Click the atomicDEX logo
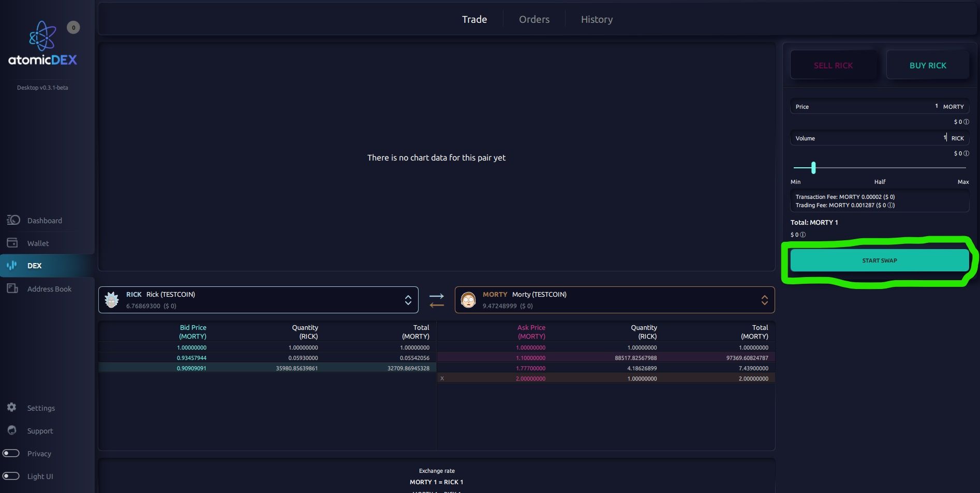The height and width of the screenshot is (493, 980). [42, 44]
